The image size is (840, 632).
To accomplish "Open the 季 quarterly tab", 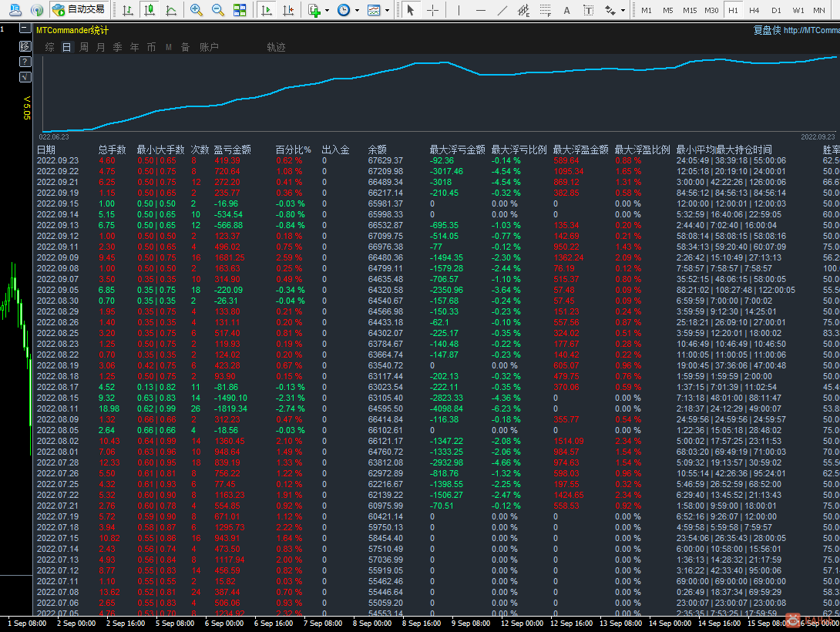I will pyautogui.click(x=117, y=47).
